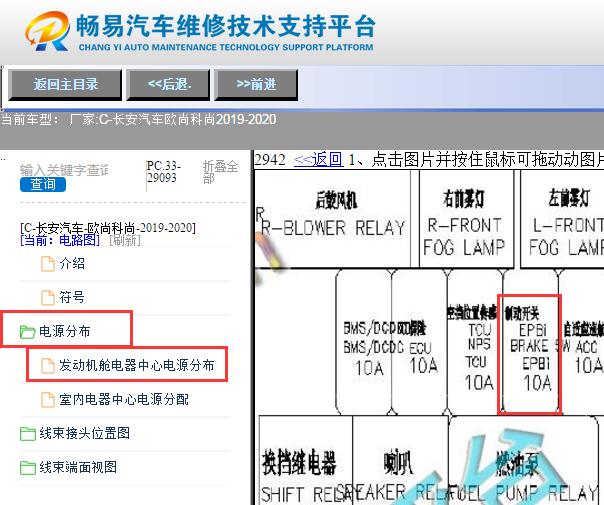
Task: Click the 查询 search button
Action: [43, 185]
